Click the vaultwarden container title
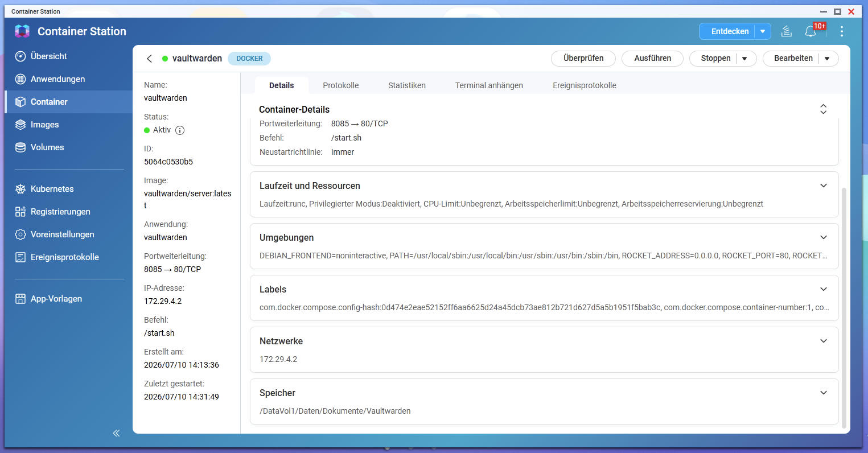This screenshot has width=868, height=453. [x=197, y=59]
